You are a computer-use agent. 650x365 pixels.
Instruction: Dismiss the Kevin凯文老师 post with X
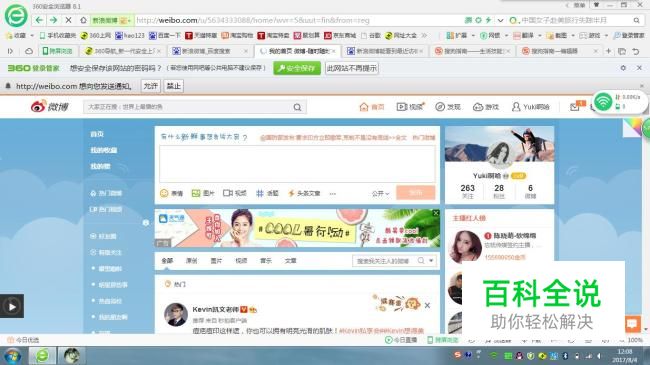[x=427, y=306]
